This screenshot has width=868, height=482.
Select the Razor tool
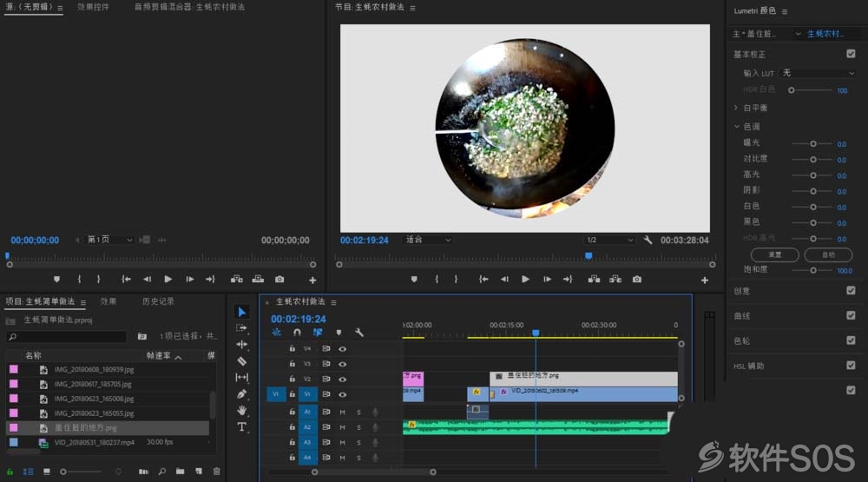pos(242,361)
